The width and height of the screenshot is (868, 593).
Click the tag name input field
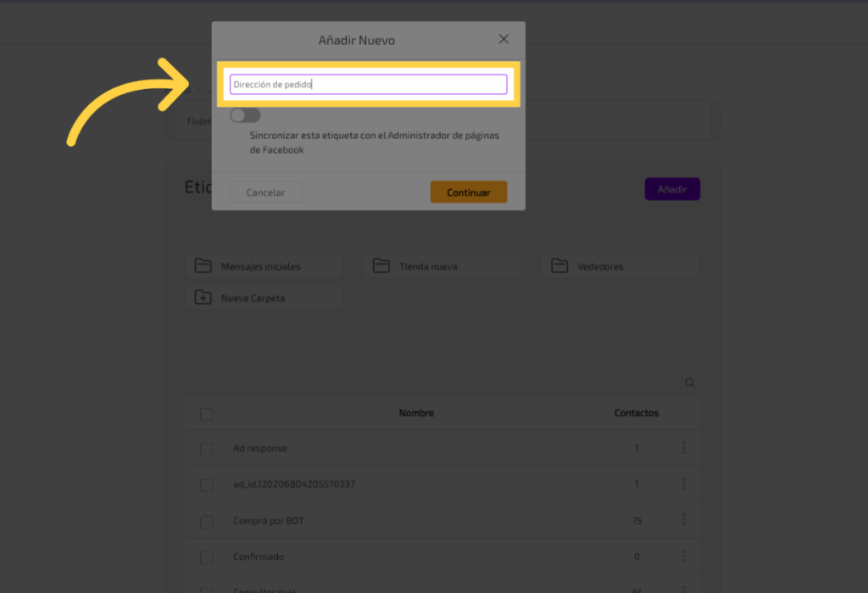(x=368, y=85)
